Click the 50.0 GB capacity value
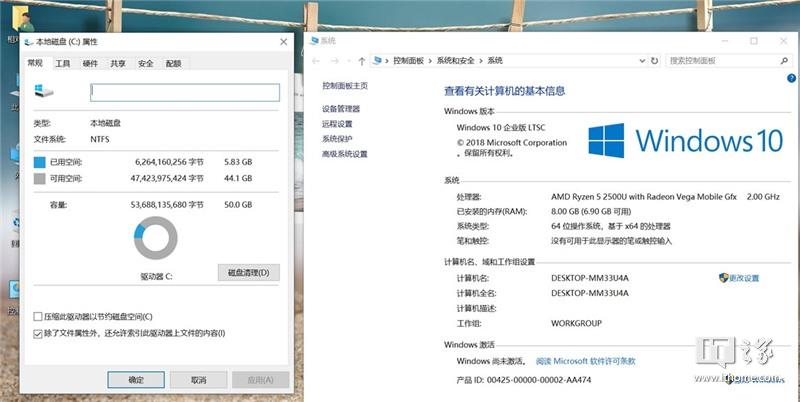This screenshot has width=800, height=402. (x=238, y=205)
